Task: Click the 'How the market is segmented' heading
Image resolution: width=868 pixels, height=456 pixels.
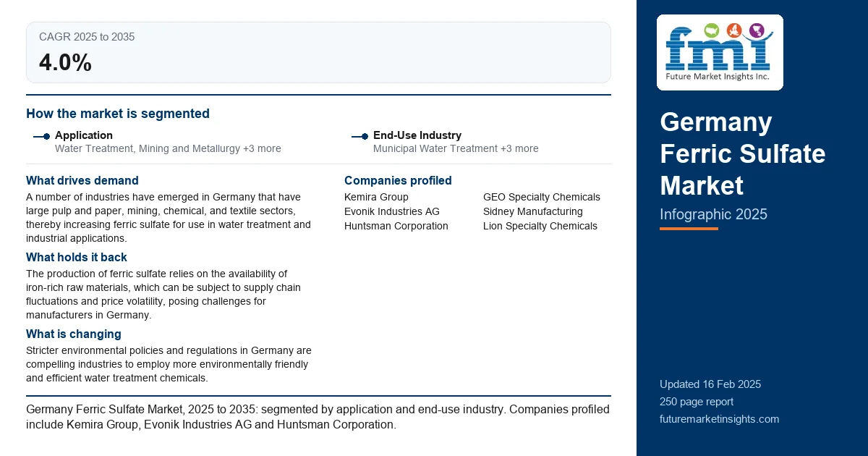Action: tap(118, 114)
